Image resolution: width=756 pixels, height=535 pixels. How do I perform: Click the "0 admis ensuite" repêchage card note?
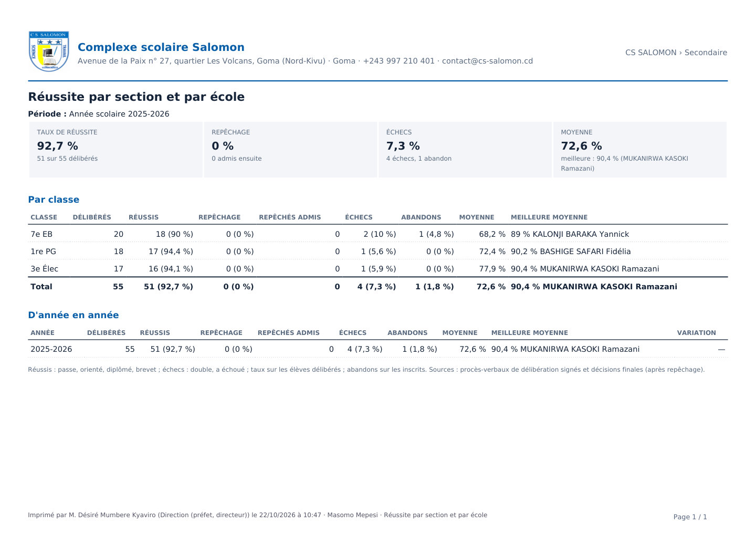point(237,159)
